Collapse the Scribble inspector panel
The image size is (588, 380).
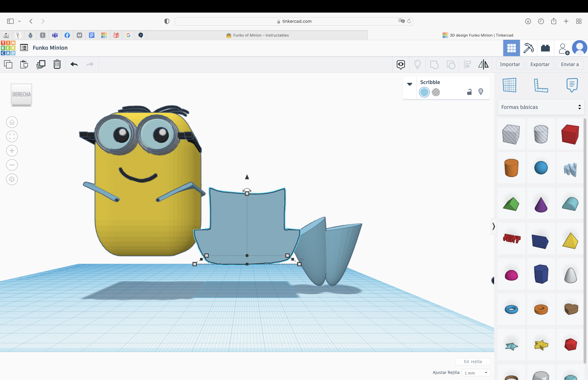coord(410,84)
